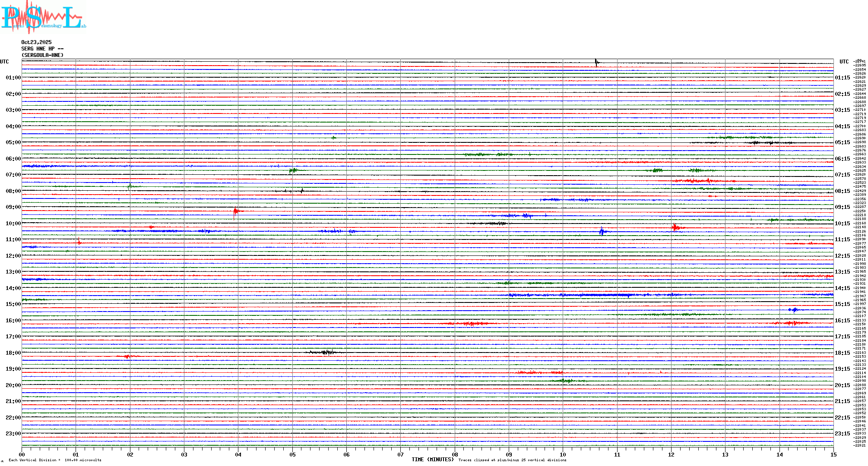Click minute 15 on the bottom time axis
The image size is (868, 466).
coord(833,454)
